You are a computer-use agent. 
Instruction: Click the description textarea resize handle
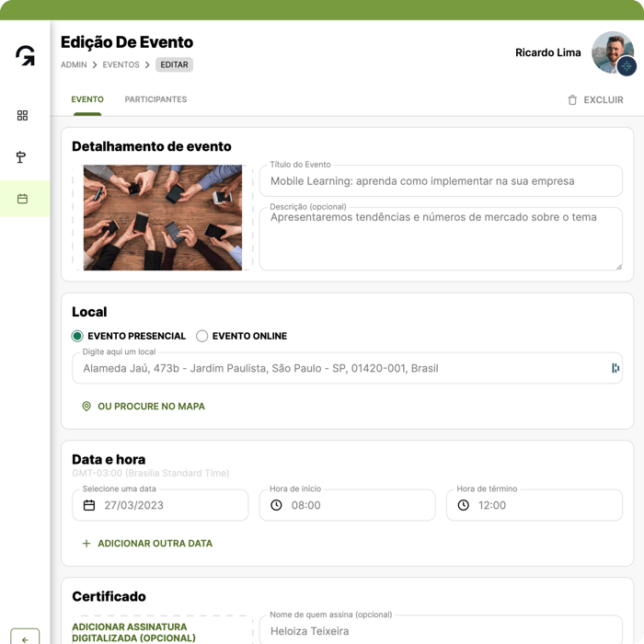coord(618,267)
